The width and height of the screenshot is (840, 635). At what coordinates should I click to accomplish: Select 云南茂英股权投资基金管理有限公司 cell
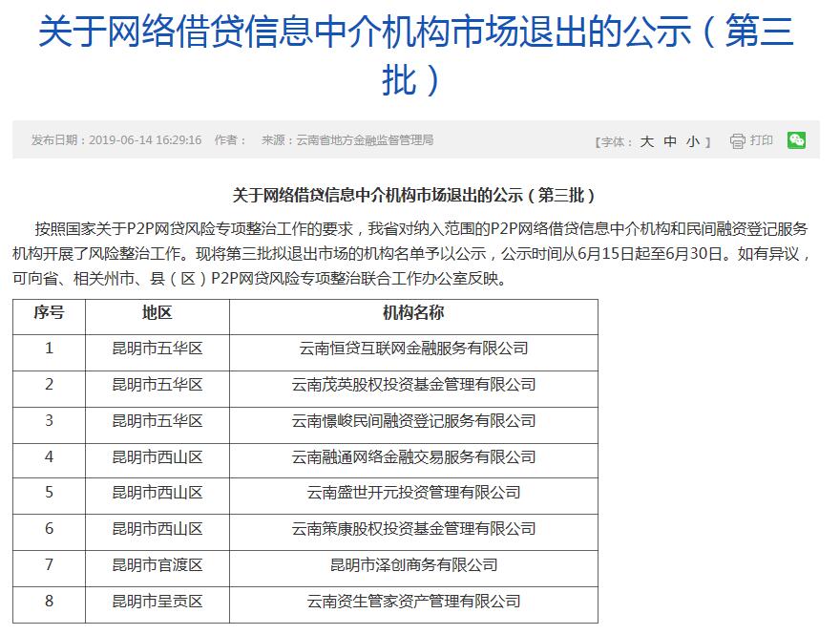coord(413,385)
